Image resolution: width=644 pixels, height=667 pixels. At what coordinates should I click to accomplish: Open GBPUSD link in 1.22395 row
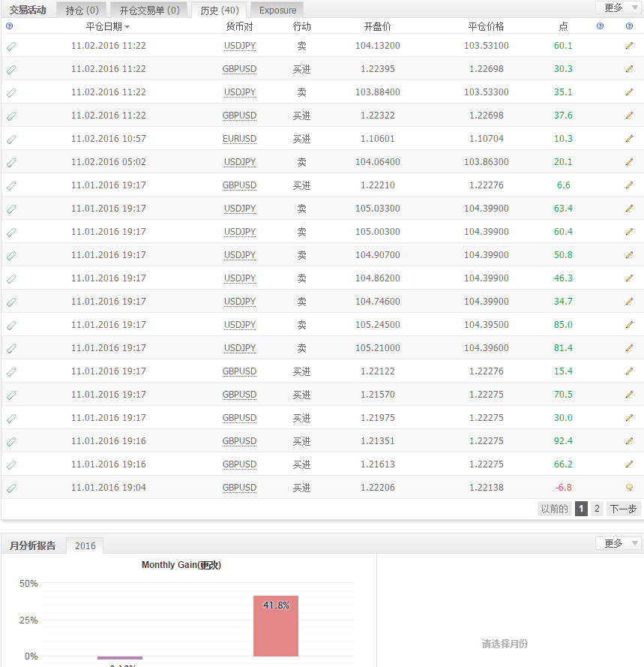pyautogui.click(x=239, y=69)
